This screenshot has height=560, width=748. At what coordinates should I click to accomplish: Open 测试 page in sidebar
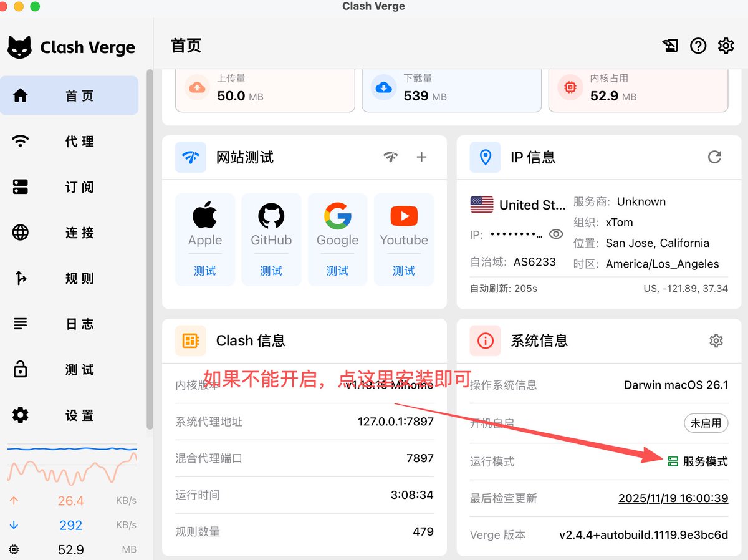coord(69,369)
